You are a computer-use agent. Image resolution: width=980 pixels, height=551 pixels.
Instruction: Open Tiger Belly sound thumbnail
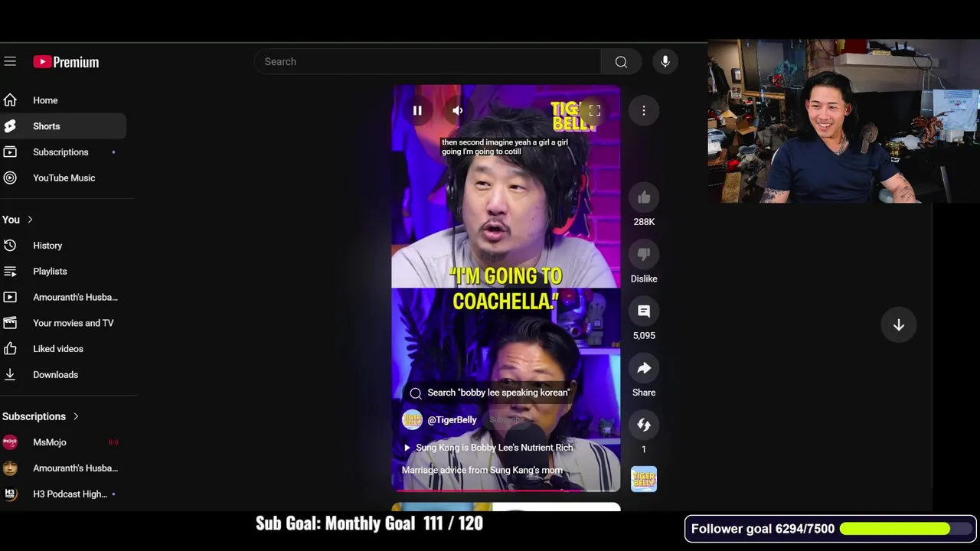tap(644, 479)
